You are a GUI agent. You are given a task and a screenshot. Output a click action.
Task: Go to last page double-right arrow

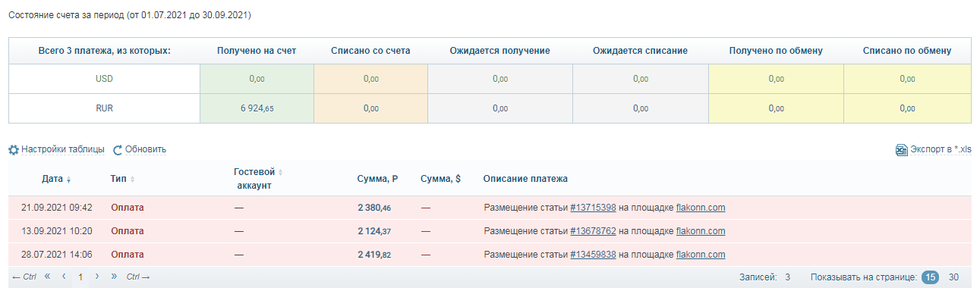tap(114, 277)
